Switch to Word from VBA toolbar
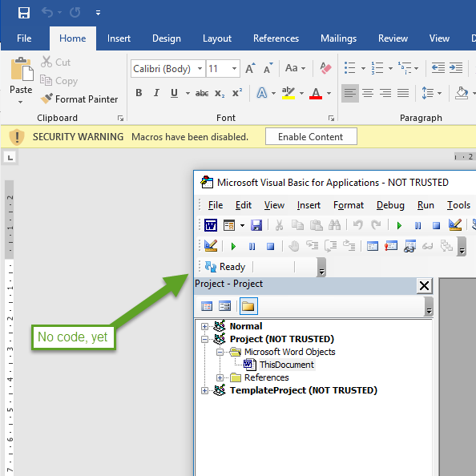The image size is (476, 476). (211, 225)
